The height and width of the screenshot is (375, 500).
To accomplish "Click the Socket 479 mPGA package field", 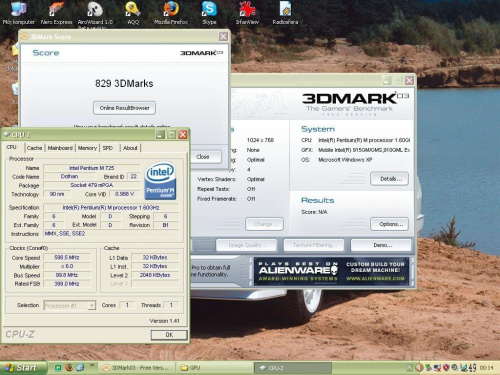I will pos(92,185).
